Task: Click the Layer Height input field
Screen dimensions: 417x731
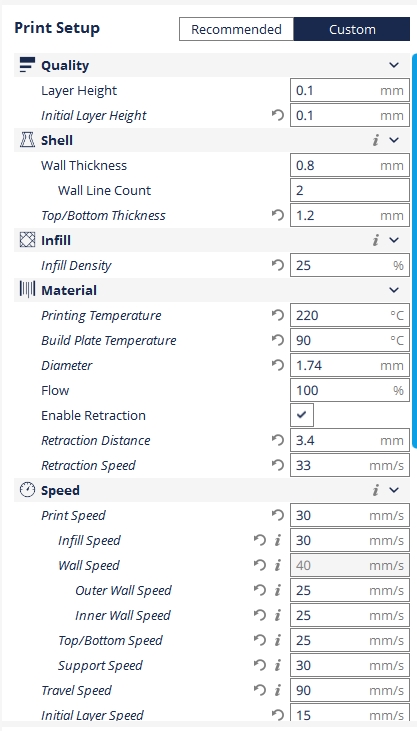Action: (x=350, y=90)
